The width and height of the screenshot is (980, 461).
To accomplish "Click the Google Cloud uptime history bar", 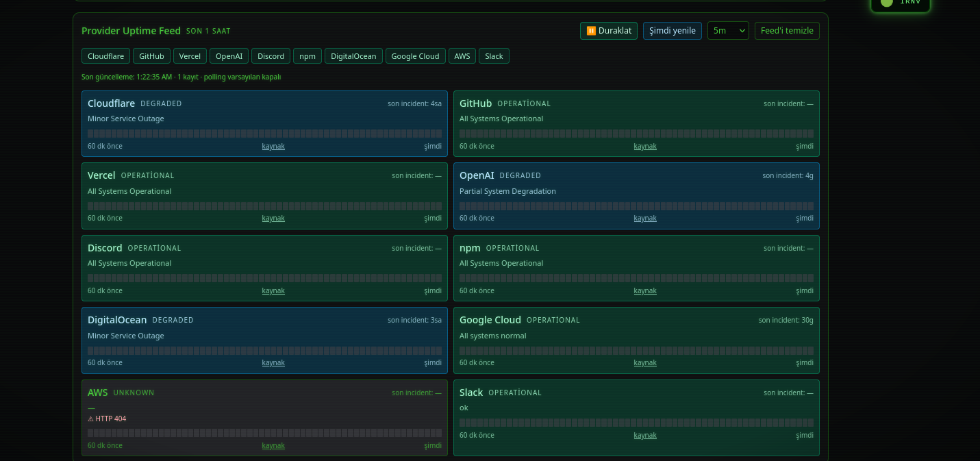I will [636, 350].
